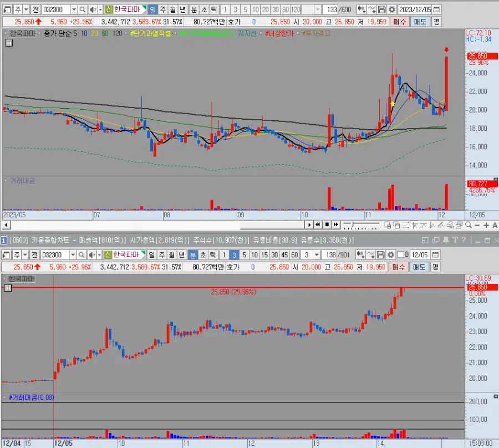Click the letter A text tool icon

coord(495,225)
